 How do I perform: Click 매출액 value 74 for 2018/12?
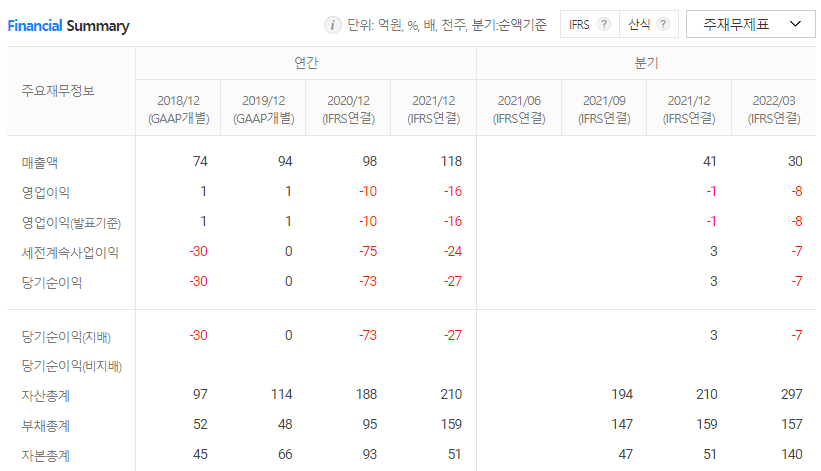click(x=200, y=161)
